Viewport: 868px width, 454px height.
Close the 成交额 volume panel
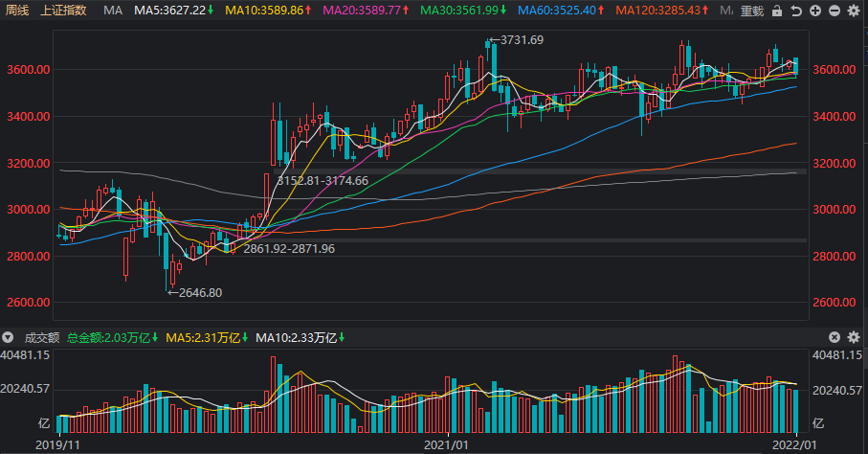835,337
